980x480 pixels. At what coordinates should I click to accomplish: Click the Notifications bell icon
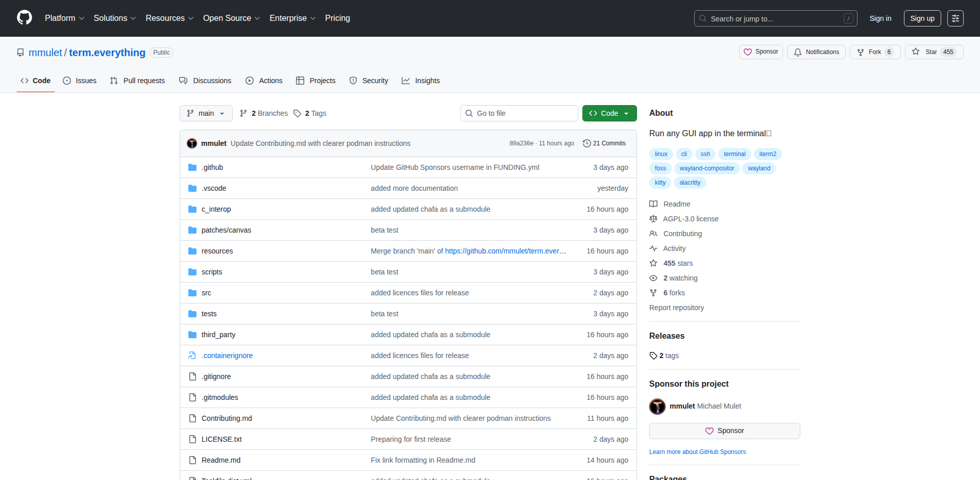(798, 52)
